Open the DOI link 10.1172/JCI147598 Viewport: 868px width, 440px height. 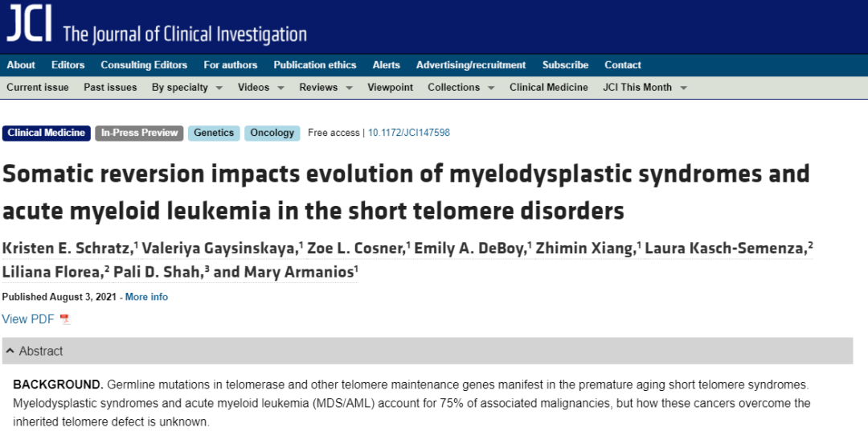coord(409,133)
